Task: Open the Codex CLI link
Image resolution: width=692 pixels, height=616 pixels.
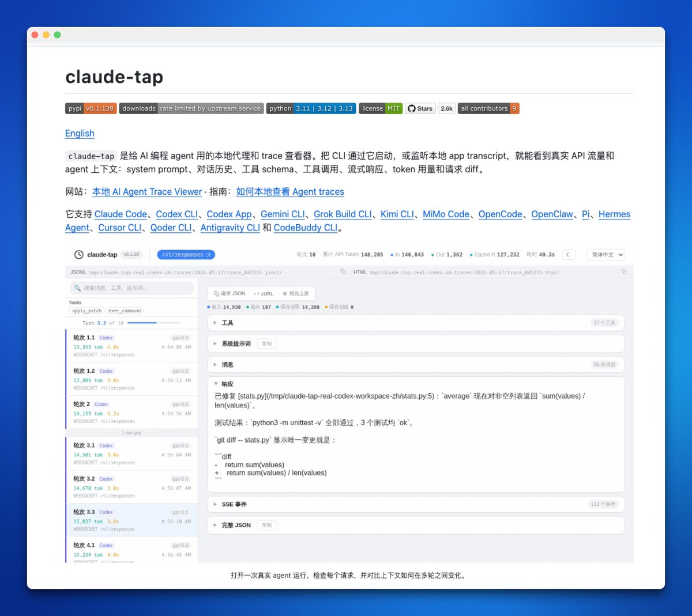Action: click(x=176, y=214)
